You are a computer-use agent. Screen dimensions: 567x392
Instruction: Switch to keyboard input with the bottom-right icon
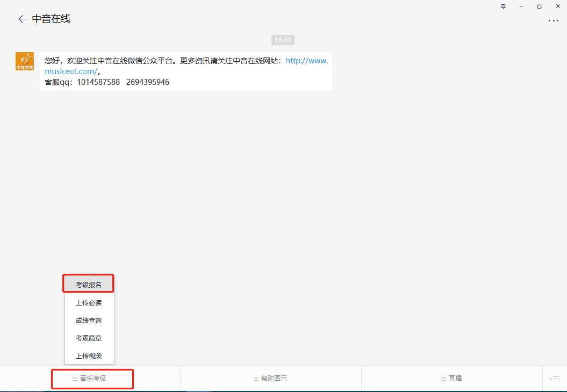point(555,379)
